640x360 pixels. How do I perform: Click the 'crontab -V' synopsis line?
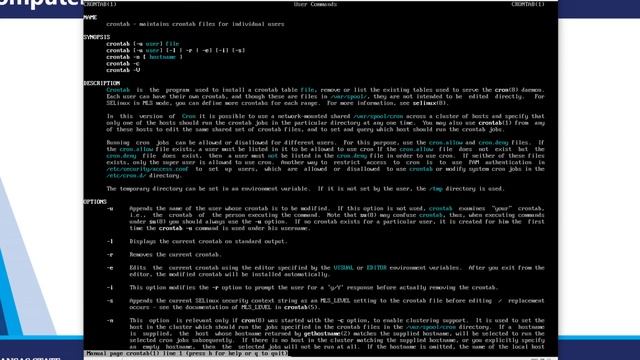[123, 70]
